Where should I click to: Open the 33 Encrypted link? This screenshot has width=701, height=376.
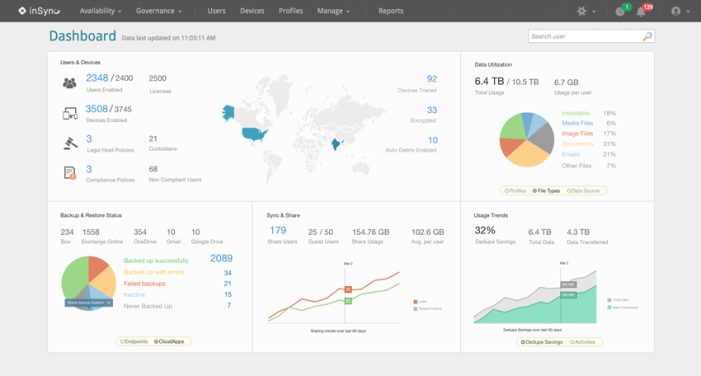pos(432,110)
